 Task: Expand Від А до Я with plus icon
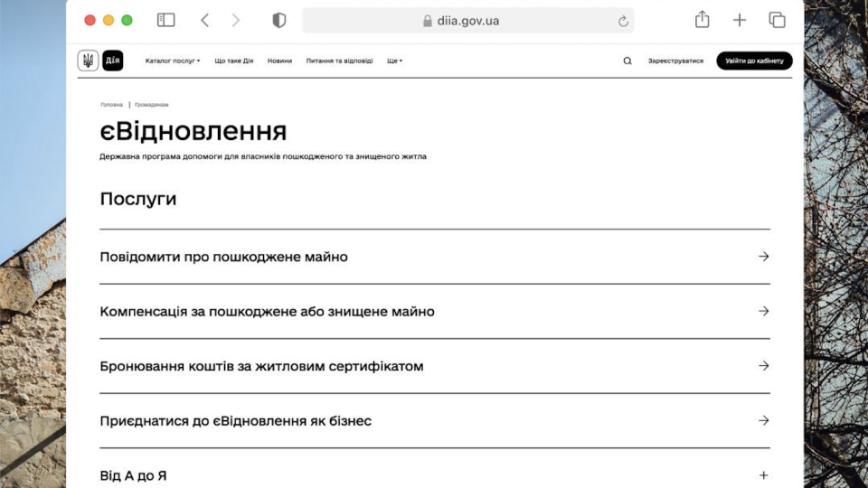coord(764,475)
